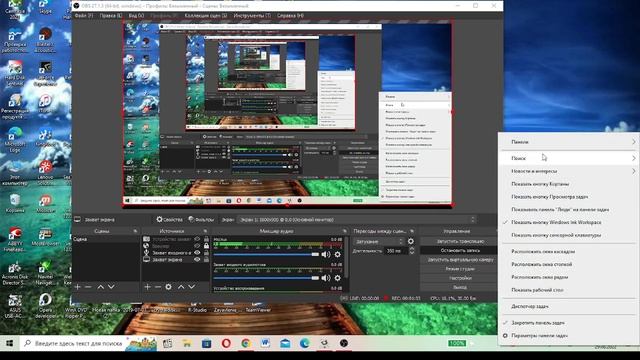Click the Остановить запись button
This screenshot has width=640, height=360.
point(460,250)
